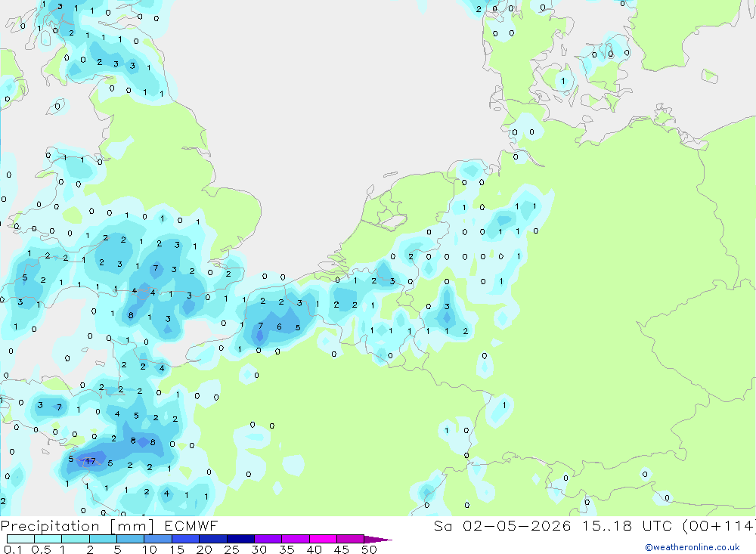The image size is (756, 554).
Task: Click the legend label '20'
Action: click(x=204, y=549)
